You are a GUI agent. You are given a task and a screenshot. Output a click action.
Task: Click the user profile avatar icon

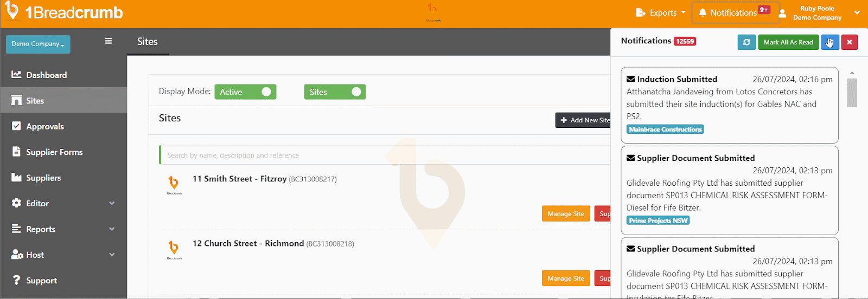coord(782,14)
